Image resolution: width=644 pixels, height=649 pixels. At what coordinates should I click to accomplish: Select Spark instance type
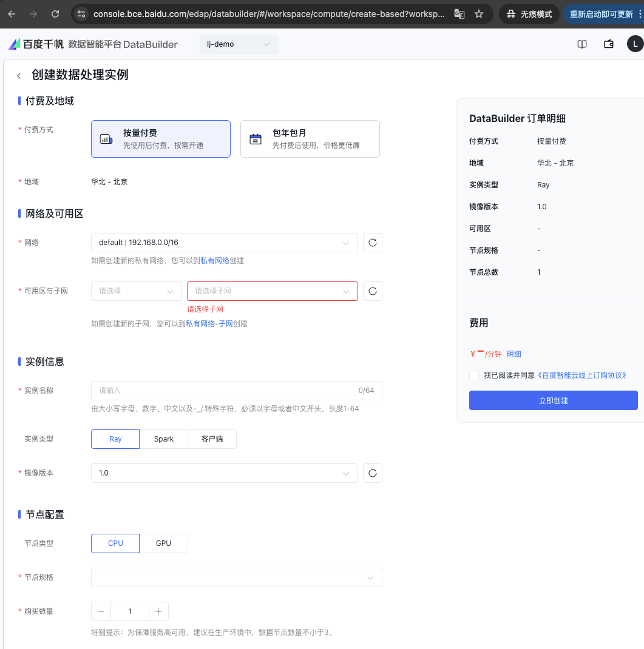(164, 439)
